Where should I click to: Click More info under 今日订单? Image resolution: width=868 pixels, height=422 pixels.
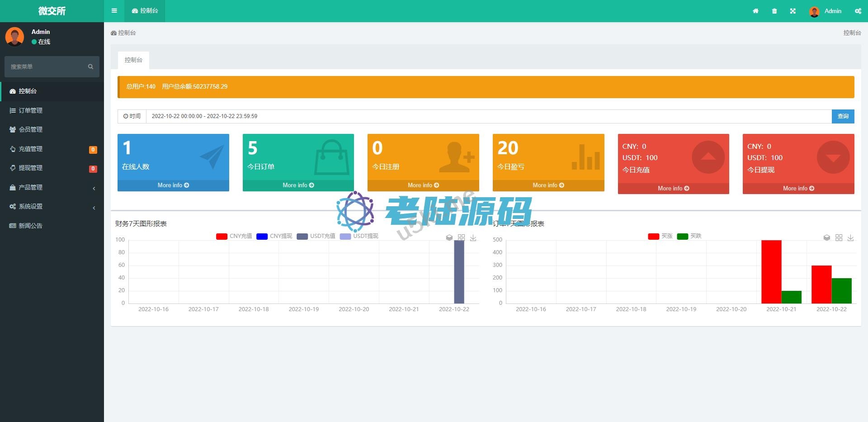[298, 185]
